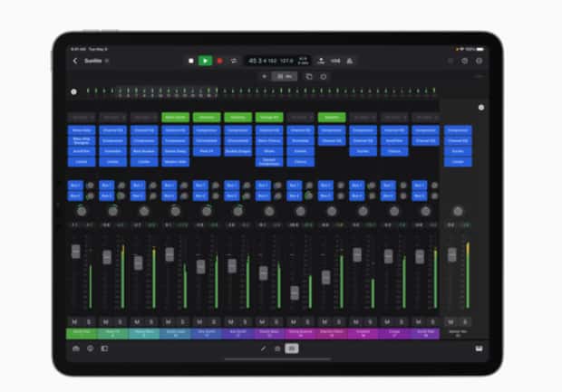Click the master channel volume fader
562x392 pixels.
point(451,254)
